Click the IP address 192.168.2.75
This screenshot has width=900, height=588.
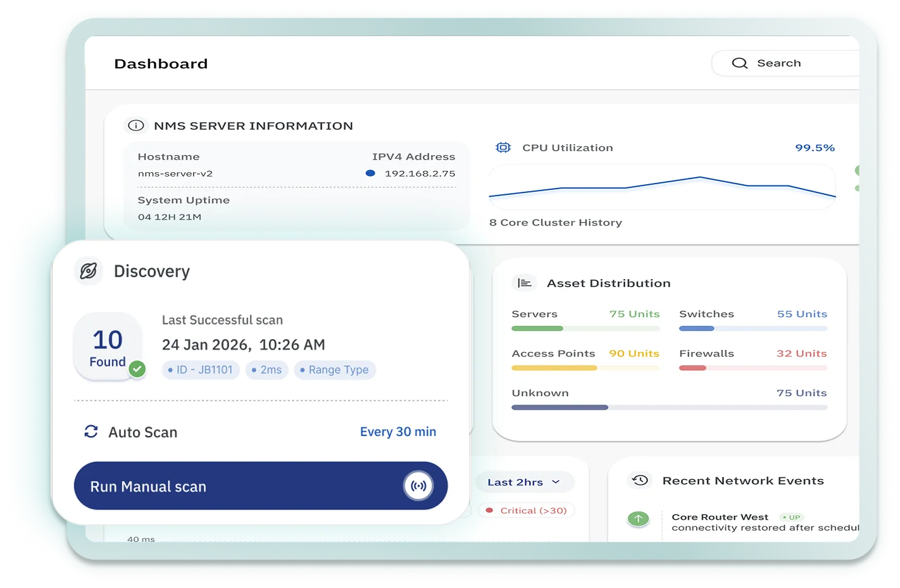click(x=420, y=173)
